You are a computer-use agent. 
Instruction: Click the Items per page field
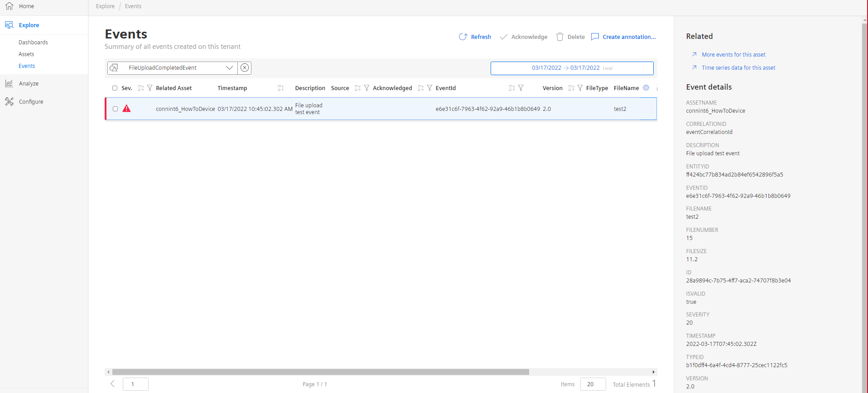(593, 384)
